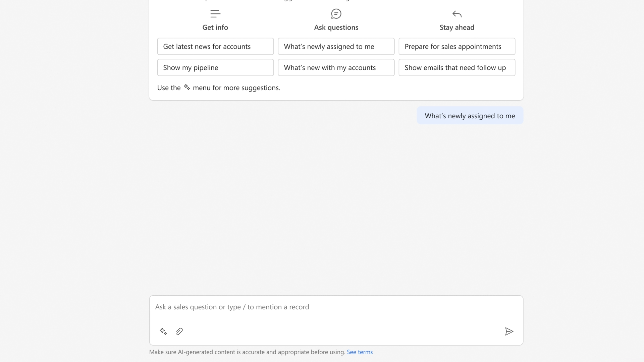Click 'Show emails that need follow up'
Viewport: 644px width, 362px height.
pos(457,67)
